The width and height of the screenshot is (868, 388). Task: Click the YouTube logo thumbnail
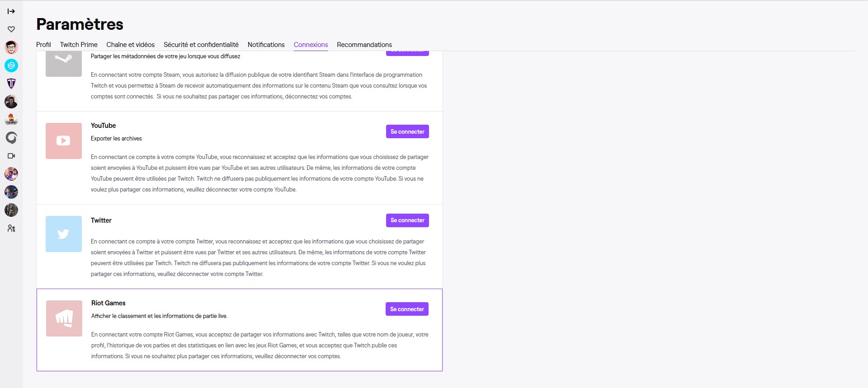pyautogui.click(x=64, y=141)
